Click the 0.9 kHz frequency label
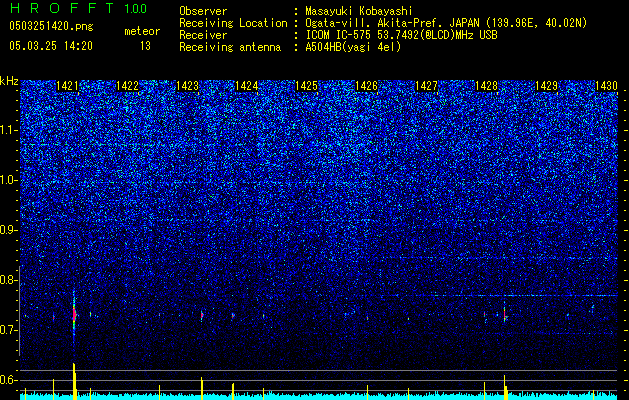The image size is (629, 400). 9,230
